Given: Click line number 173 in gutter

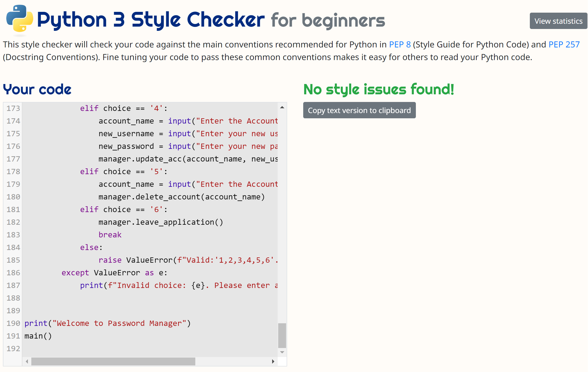Looking at the screenshot, I should coord(13,108).
